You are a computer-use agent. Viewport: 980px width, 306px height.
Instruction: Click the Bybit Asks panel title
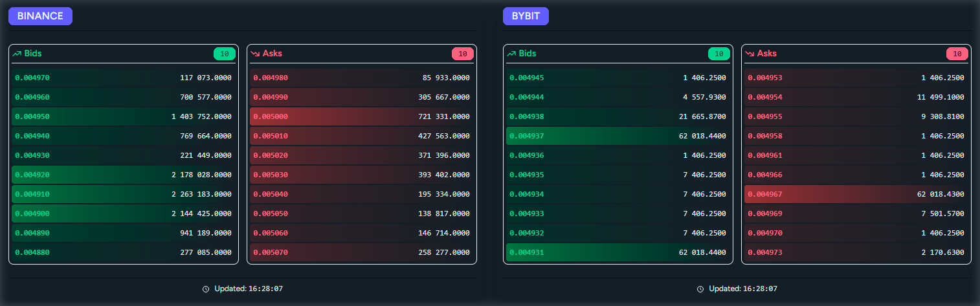pyautogui.click(x=767, y=54)
